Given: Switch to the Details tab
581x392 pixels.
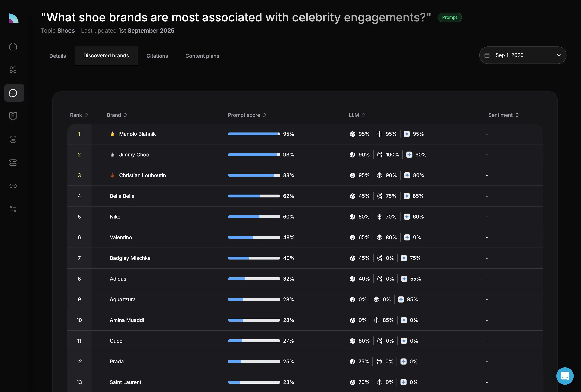Looking at the screenshot, I should (58, 56).
